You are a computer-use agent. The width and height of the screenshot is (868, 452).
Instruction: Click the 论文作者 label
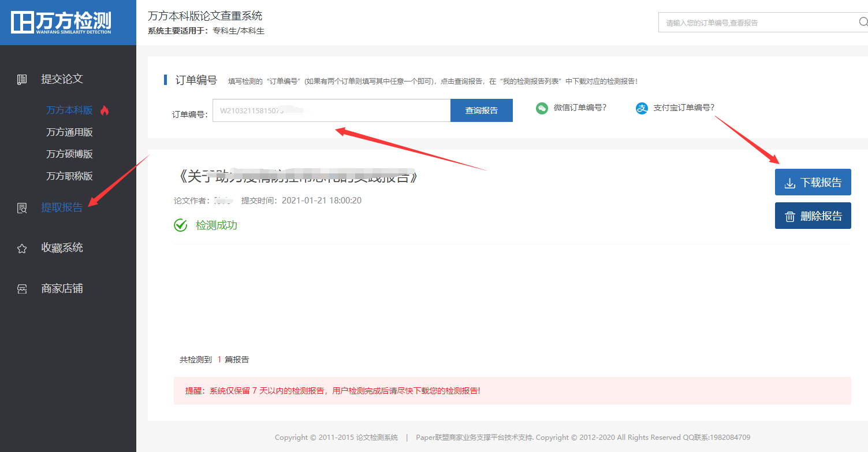pos(191,201)
